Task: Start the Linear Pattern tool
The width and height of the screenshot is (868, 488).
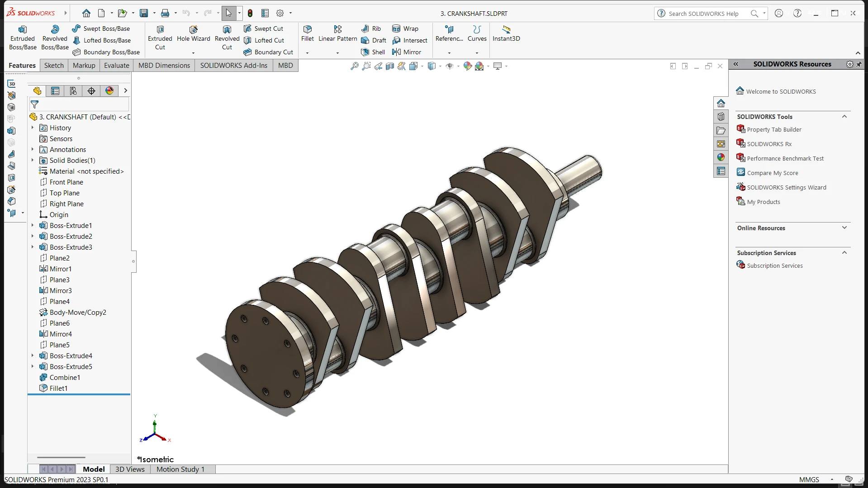Action: [338, 34]
